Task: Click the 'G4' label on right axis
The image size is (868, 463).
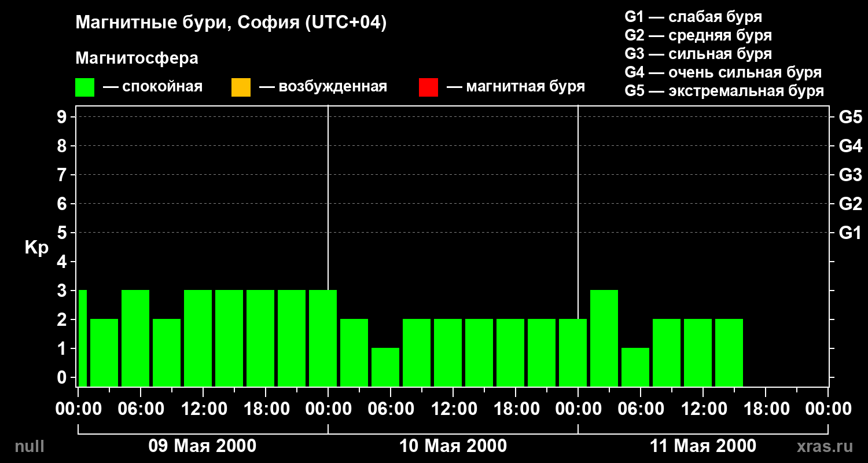Action: [851, 146]
